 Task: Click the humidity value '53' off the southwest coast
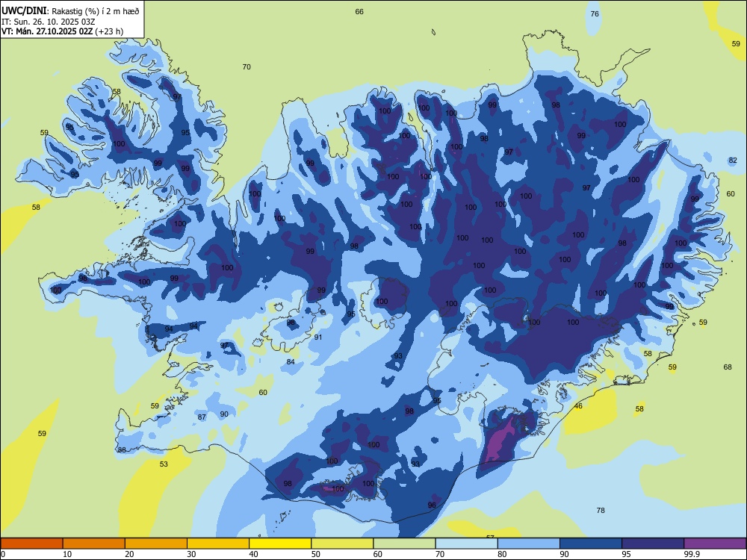point(164,464)
